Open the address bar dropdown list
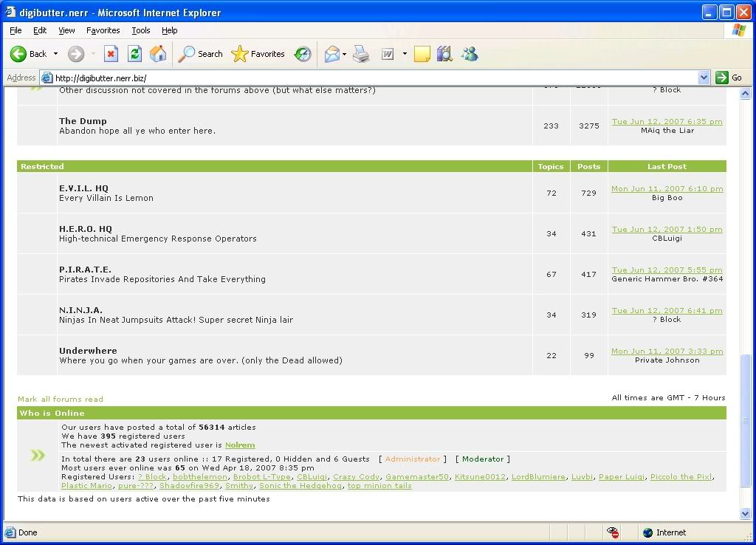This screenshot has width=756, height=545. [x=704, y=78]
